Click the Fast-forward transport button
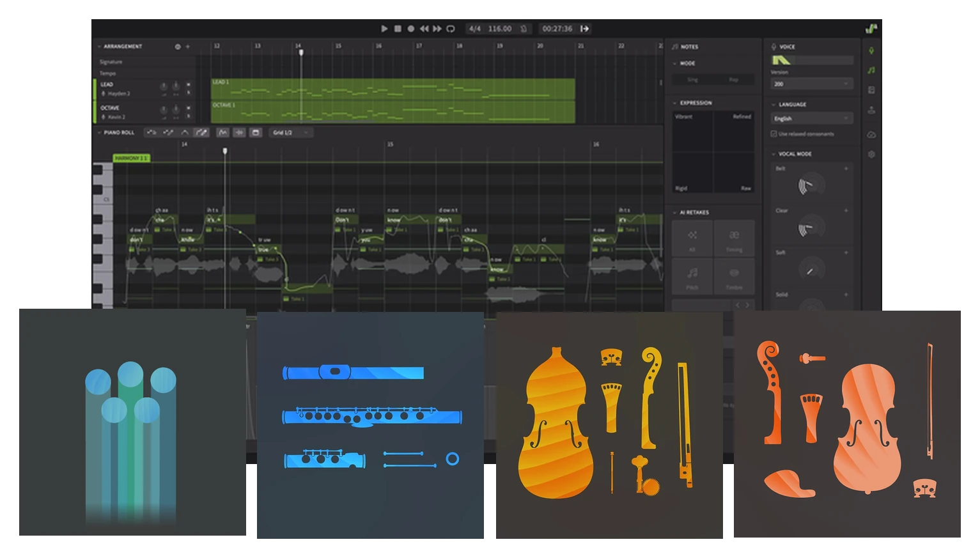 point(437,29)
